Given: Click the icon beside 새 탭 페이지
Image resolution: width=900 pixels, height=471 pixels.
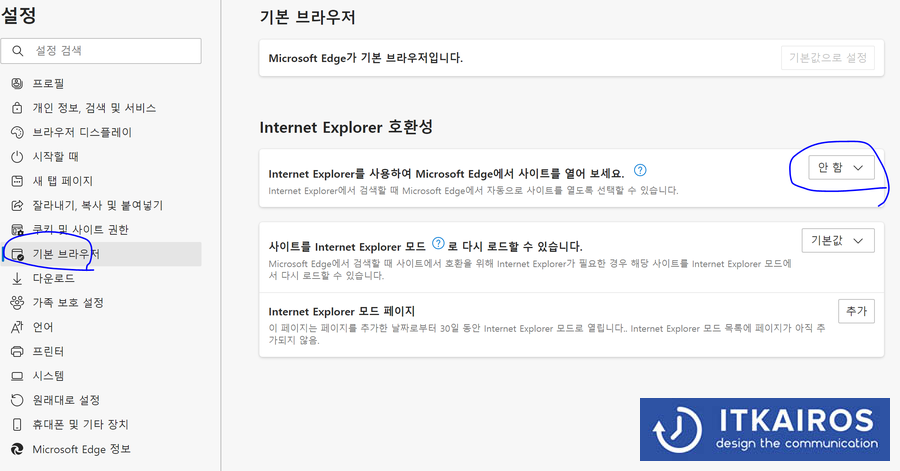Looking at the screenshot, I should tap(17, 181).
